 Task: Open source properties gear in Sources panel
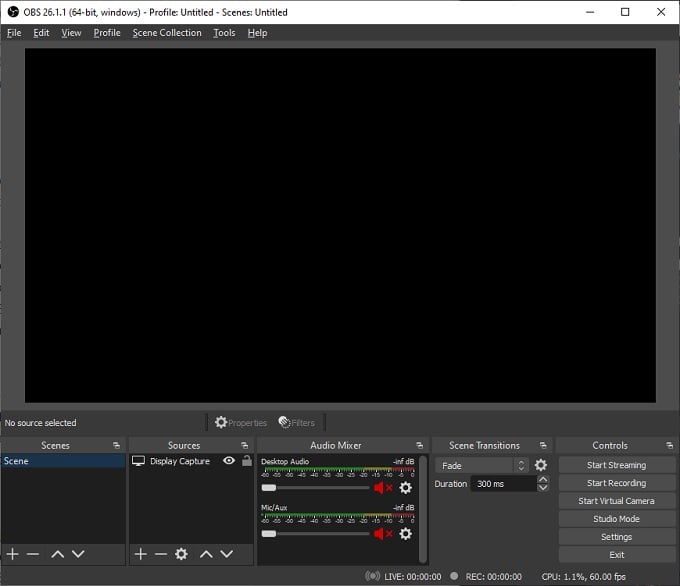pos(181,554)
